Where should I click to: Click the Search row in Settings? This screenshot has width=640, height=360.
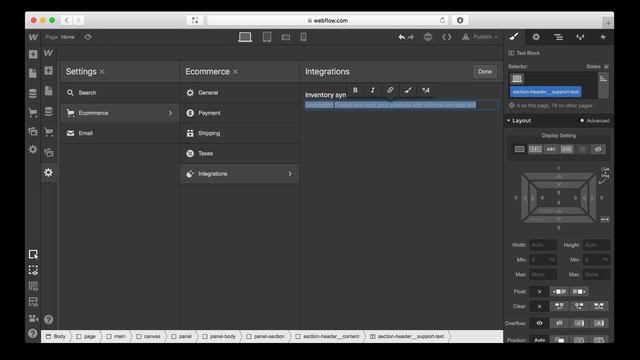(120, 93)
